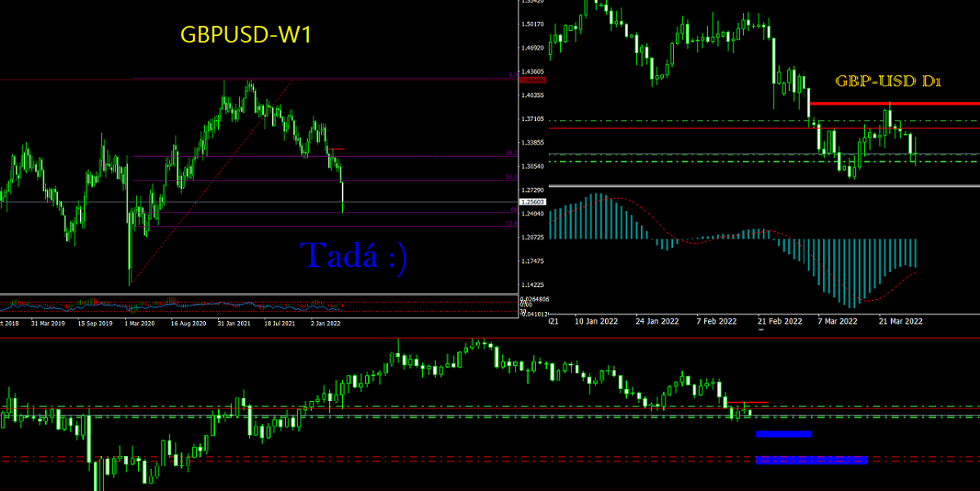Click the 38.2 Fibonacci level label
This screenshot has height=491, width=980.
(510, 154)
